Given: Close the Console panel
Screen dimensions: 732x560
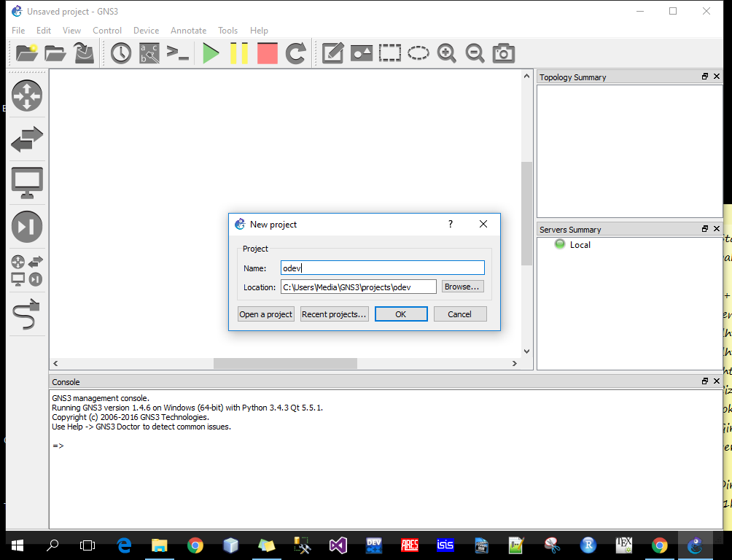Looking at the screenshot, I should coord(717,381).
